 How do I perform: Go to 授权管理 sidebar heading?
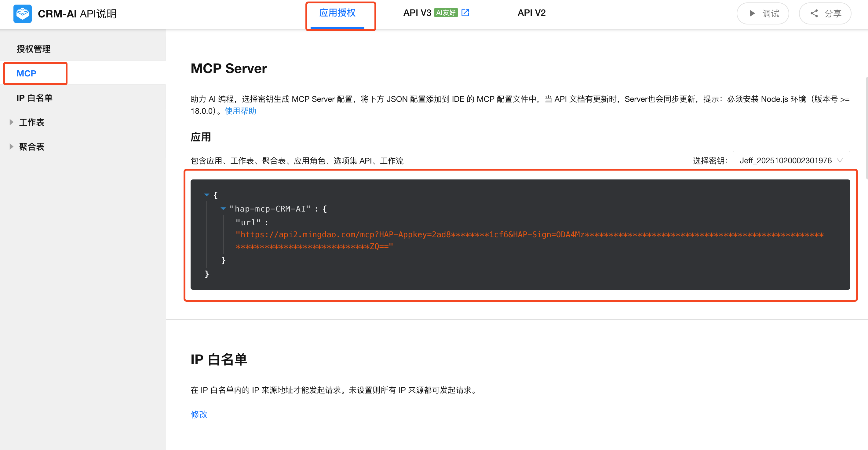click(33, 49)
